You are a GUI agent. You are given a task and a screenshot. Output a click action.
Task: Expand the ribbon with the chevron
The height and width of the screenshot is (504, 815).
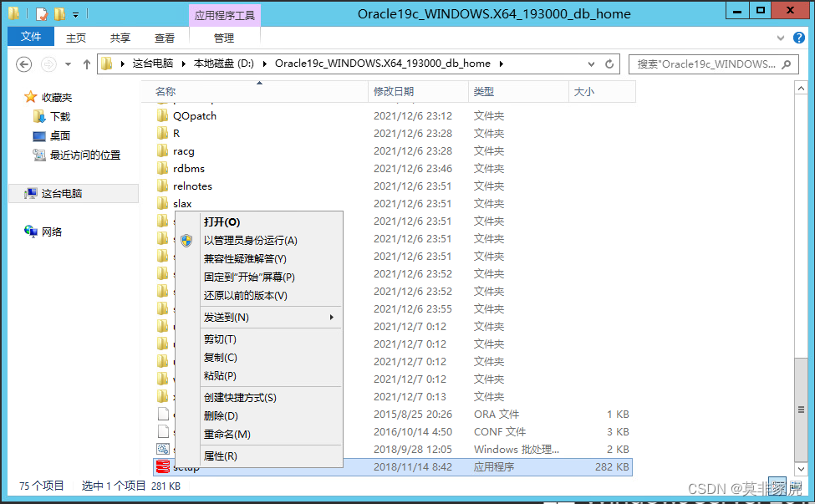(781, 38)
